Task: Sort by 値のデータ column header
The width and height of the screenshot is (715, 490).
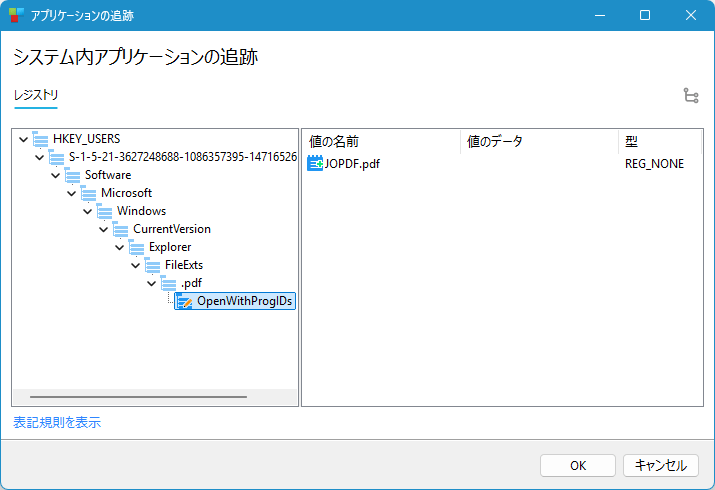Action: click(x=538, y=141)
